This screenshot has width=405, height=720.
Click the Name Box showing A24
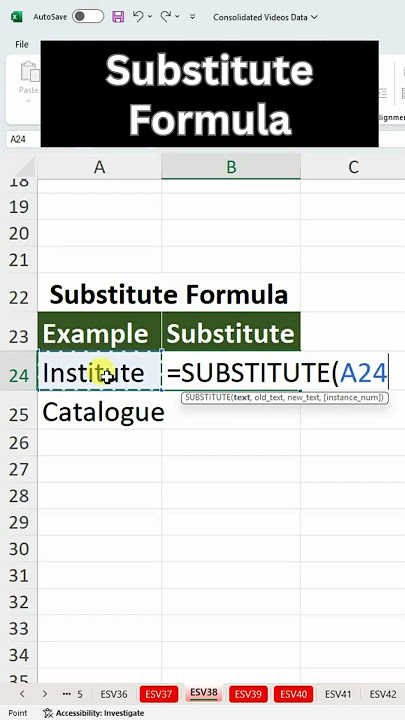pos(21,139)
